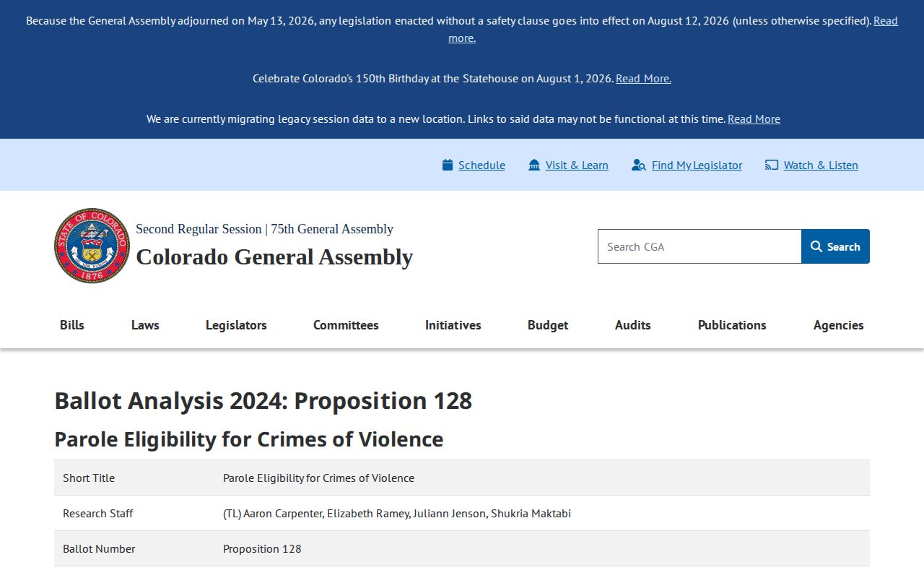The height and width of the screenshot is (578, 924).
Task: Click the Second Regular Session 75th General Assembly text
Action: pyautogui.click(x=264, y=229)
